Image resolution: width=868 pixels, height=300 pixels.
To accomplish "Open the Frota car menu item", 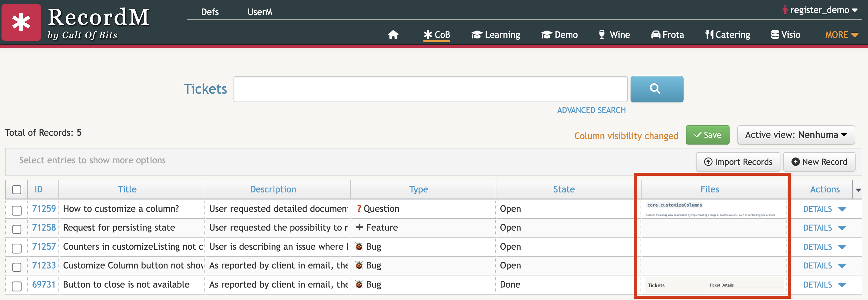I will (667, 35).
